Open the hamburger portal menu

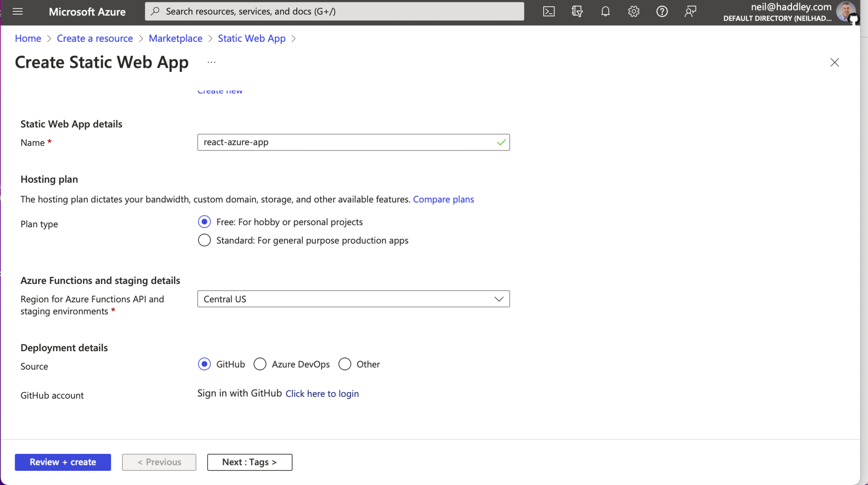(x=17, y=11)
